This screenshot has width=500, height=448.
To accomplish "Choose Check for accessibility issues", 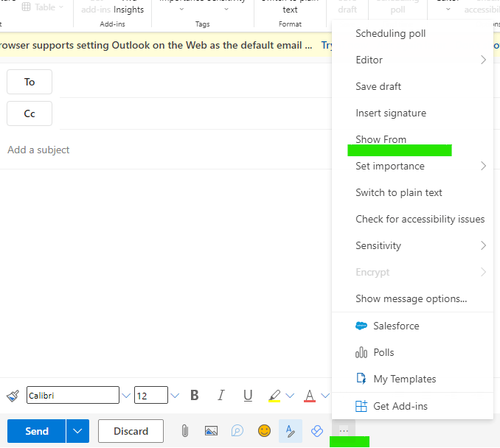I will tap(413, 220).
